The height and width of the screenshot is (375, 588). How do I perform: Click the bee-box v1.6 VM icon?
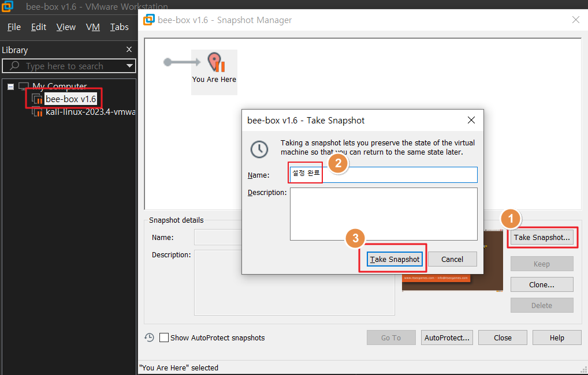tap(37, 99)
